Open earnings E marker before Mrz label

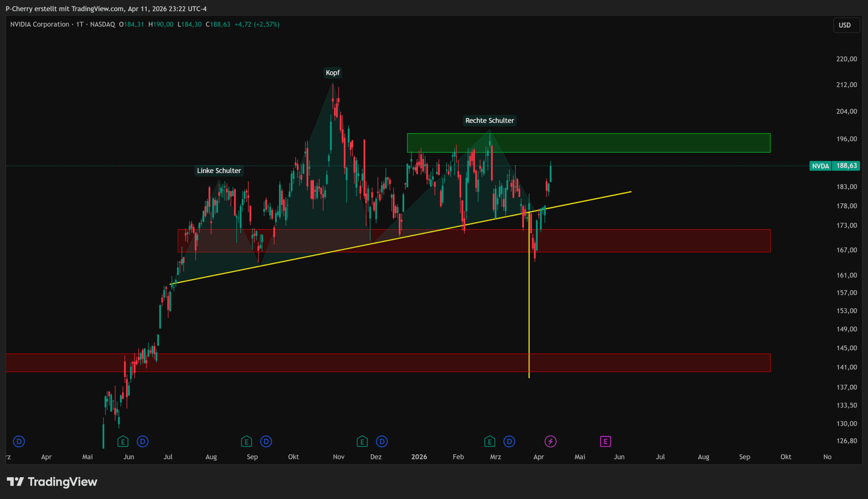pyautogui.click(x=489, y=441)
